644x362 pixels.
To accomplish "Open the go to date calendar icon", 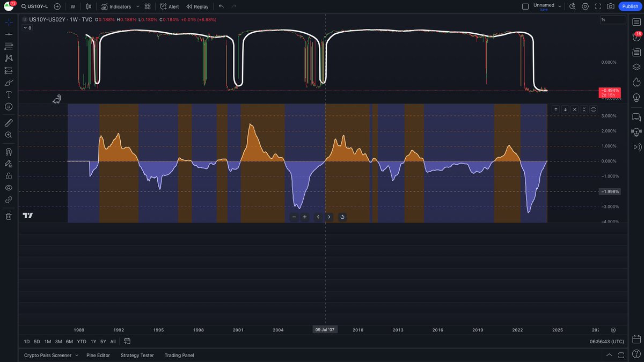I will pyautogui.click(x=127, y=341).
